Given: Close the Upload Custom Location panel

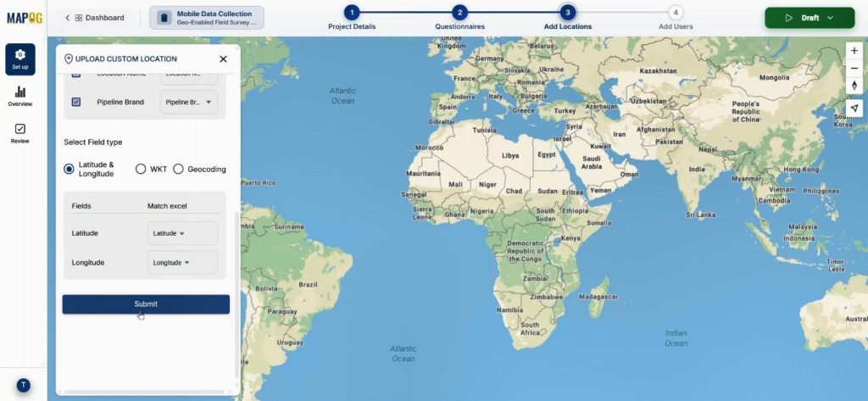Looking at the screenshot, I should [x=223, y=58].
